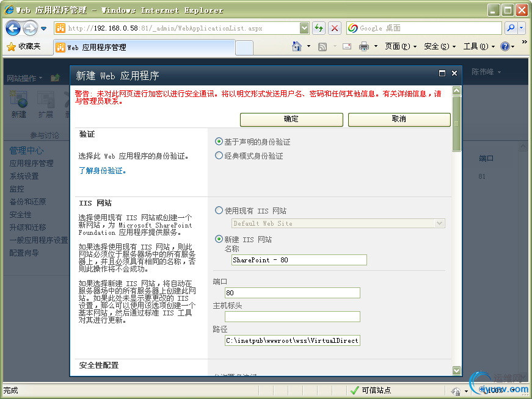This screenshot has height=399, width=532.
Task: Select 基于声明的身份验证 radio option
Action: [219, 142]
